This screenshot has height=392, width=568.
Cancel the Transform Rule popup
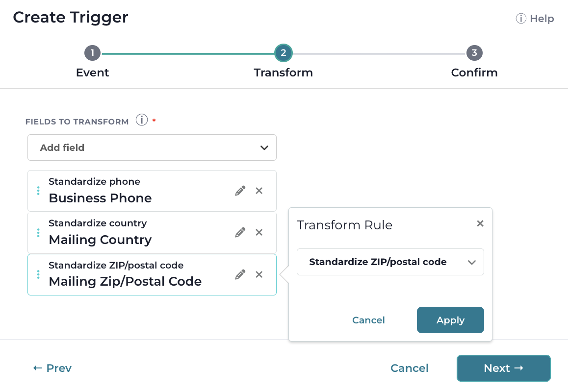tap(368, 320)
